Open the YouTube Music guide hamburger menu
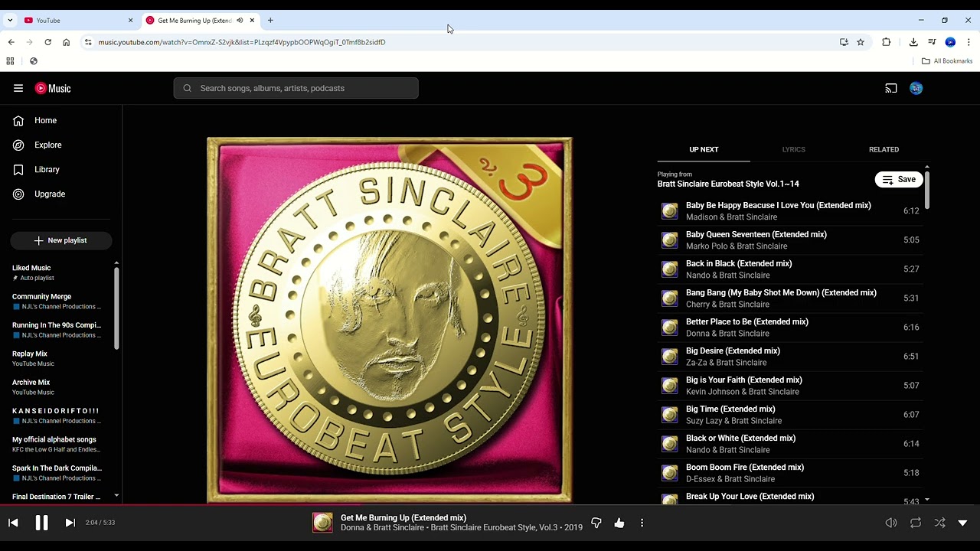 pyautogui.click(x=18, y=88)
